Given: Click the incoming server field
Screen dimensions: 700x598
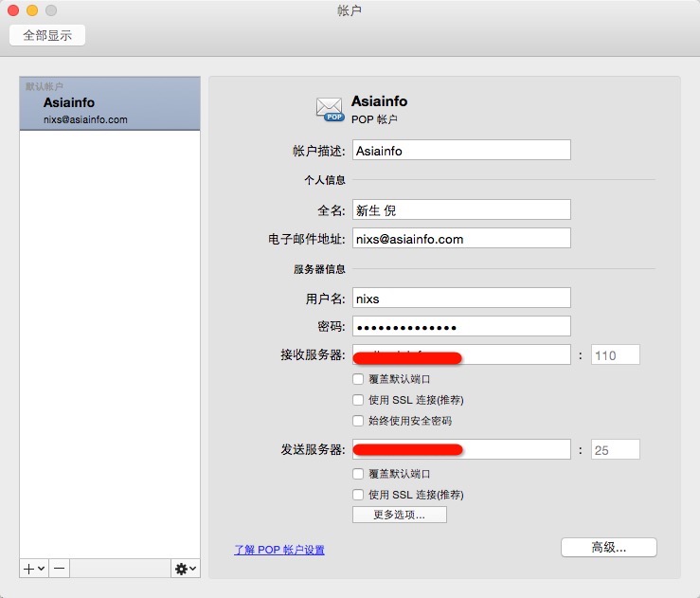Looking at the screenshot, I should (x=461, y=354).
